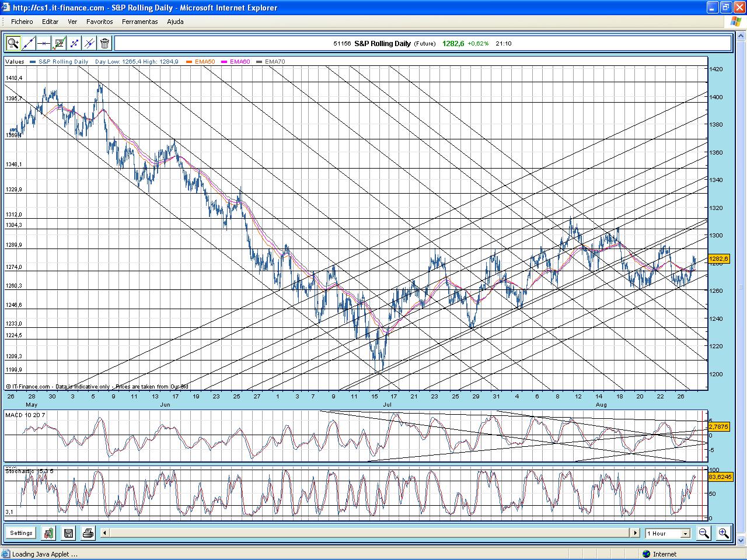Open the Editar menu
747x560 pixels.
(x=50, y=22)
